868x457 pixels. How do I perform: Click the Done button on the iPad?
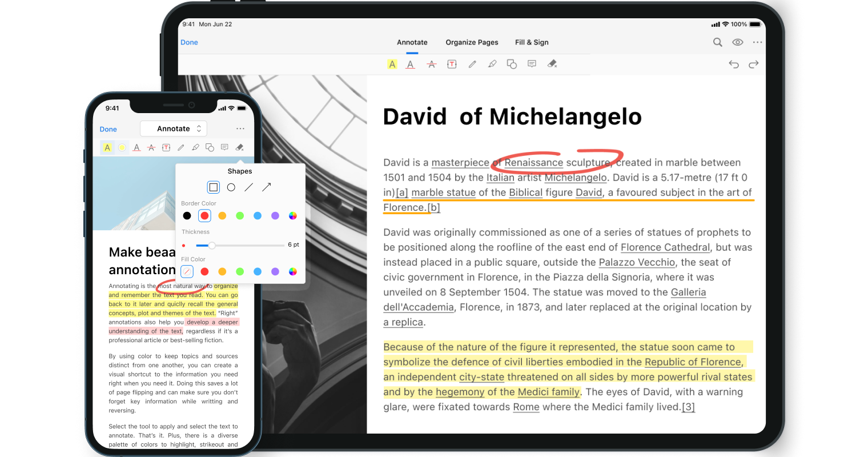pos(189,42)
